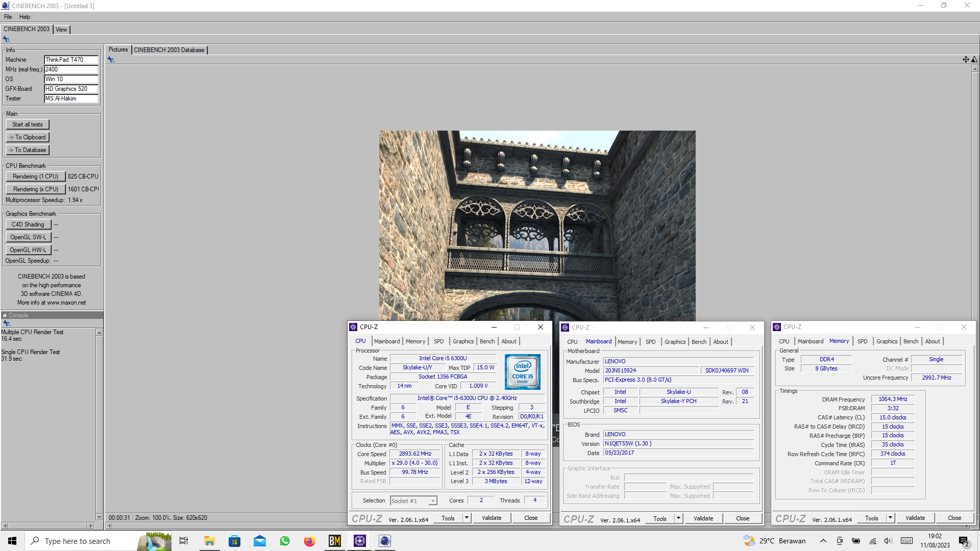Click the Machine field showing ThinkPad T470

(x=71, y=60)
